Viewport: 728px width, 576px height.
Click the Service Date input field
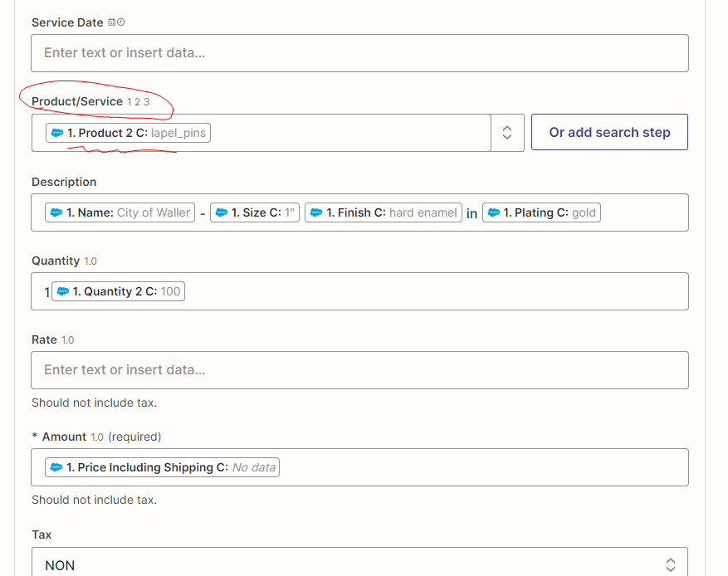click(359, 53)
